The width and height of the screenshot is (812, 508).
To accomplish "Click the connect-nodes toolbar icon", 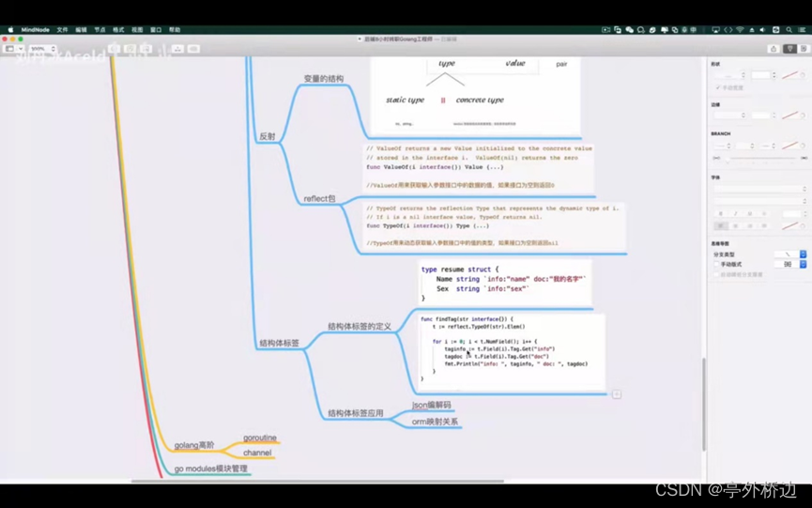I will click(177, 49).
